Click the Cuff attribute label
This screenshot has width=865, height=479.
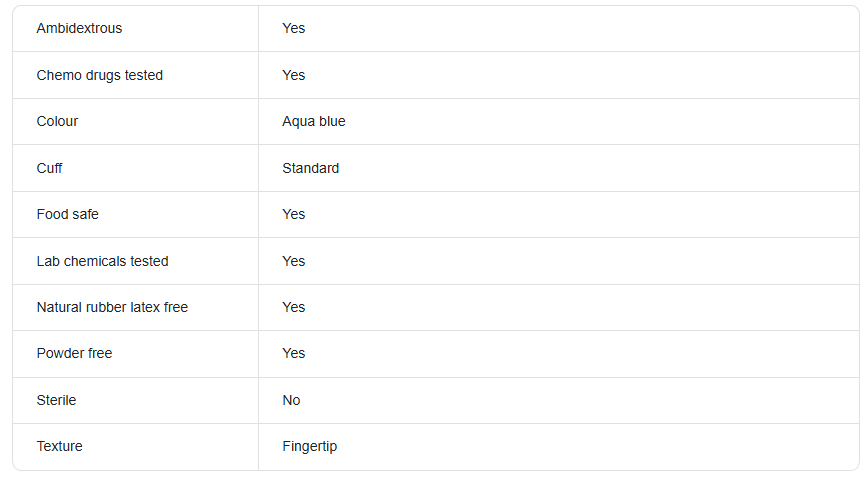[x=49, y=168]
